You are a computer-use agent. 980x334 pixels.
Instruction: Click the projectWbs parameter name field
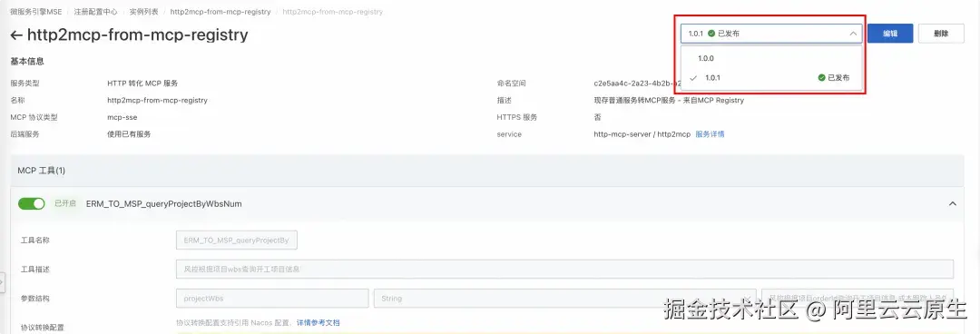[272, 299]
